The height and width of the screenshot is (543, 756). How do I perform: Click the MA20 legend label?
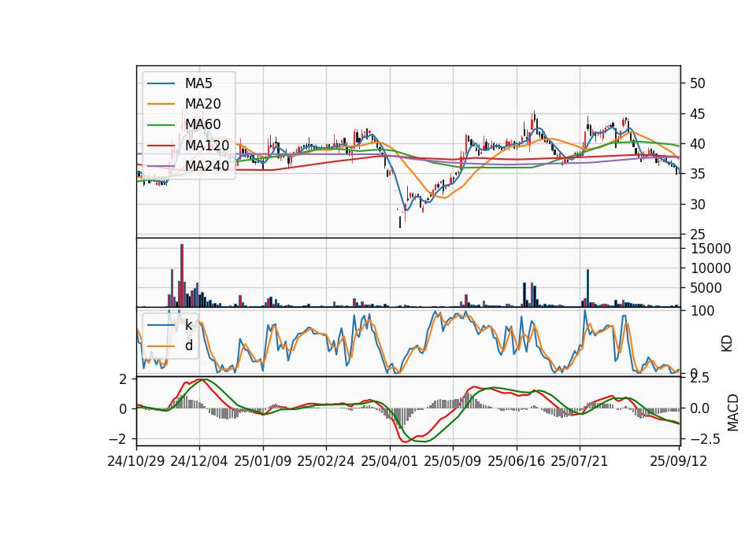click(202, 104)
